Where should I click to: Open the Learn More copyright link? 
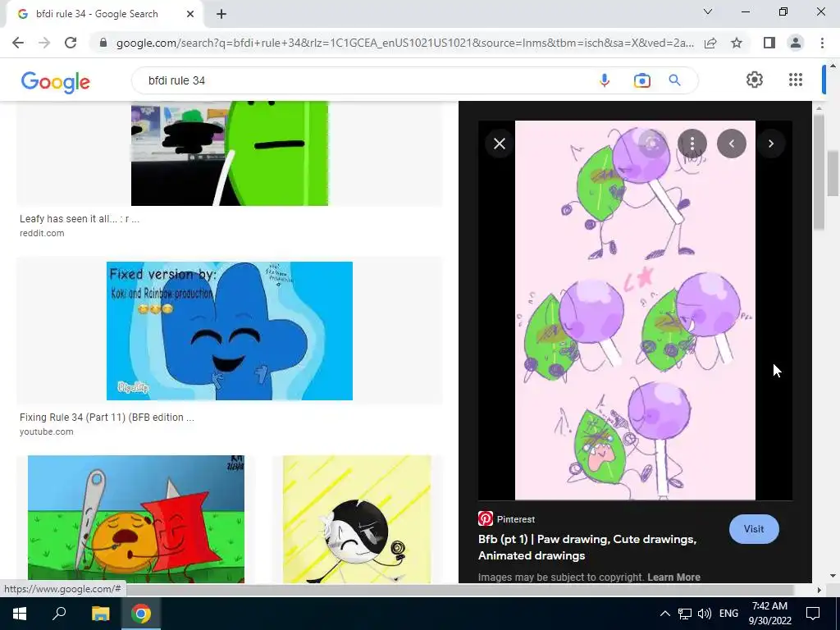click(674, 577)
